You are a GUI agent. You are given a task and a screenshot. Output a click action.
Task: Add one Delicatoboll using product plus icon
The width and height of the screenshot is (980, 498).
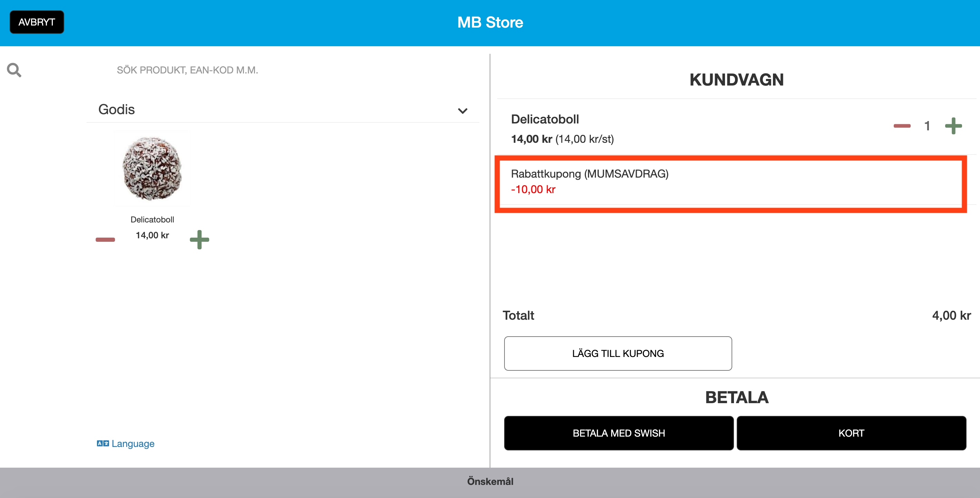(x=199, y=239)
